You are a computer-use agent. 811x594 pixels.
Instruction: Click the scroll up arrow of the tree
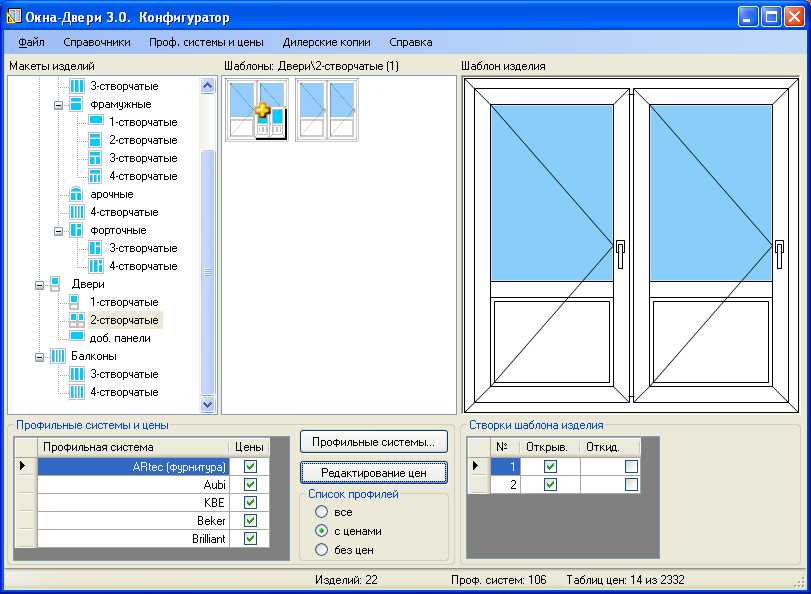pos(207,85)
